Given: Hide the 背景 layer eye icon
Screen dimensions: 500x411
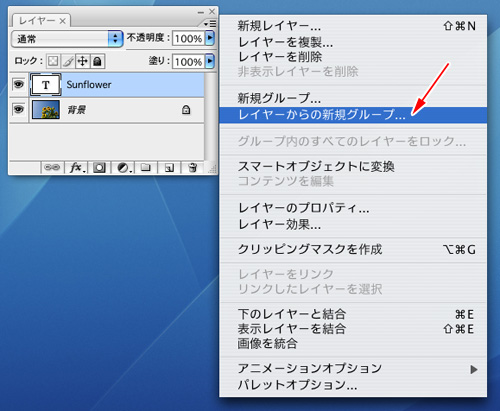Looking at the screenshot, I should click(x=19, y=109).
